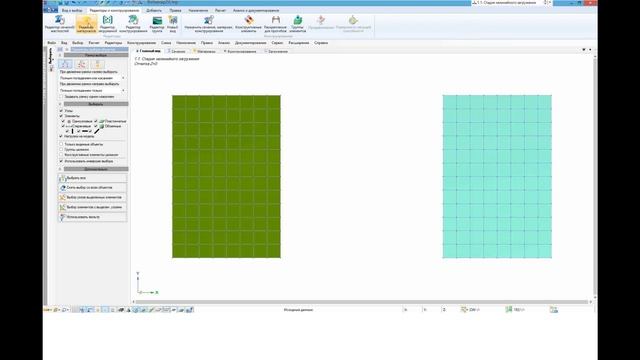The width and height of the screenshot is (640, 360).
Task: Click the Выбрать все button
Action: (93, 178)
